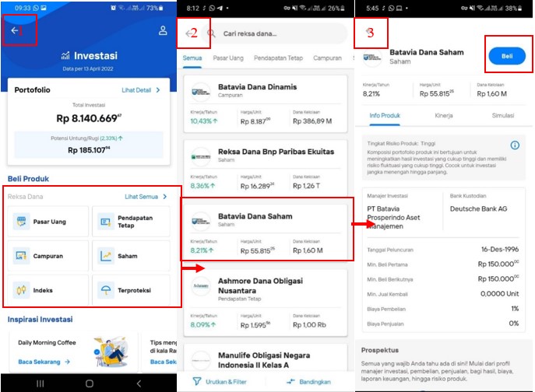
Task: Tap the search magnifier icon
Action: (212, 33)
